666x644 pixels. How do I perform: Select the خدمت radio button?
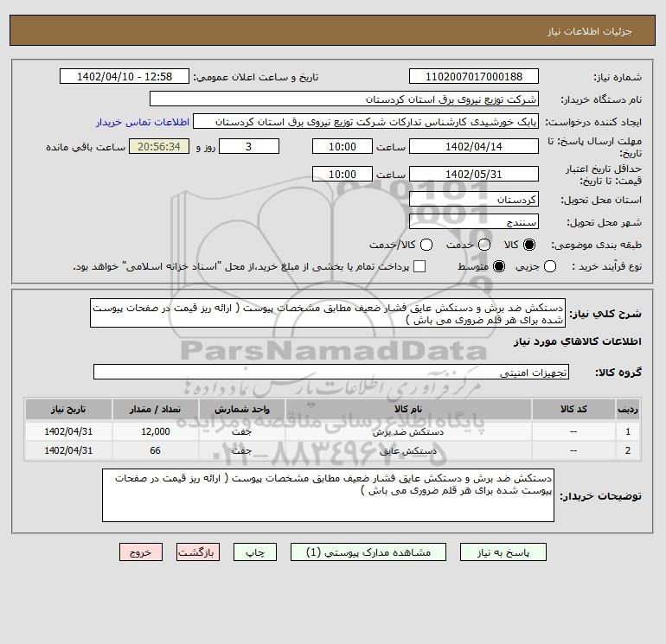[484, 245]
